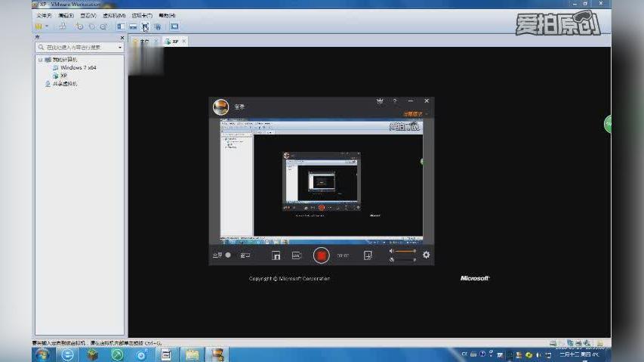Close the 主页 tab

point(156,42)
